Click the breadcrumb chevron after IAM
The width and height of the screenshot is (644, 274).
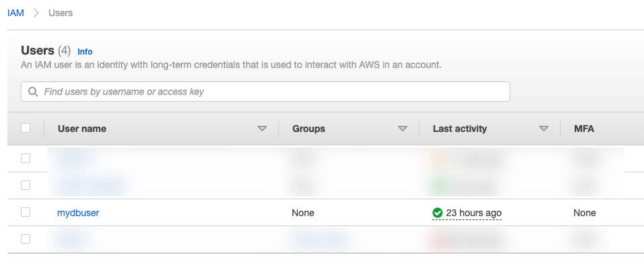pos(36,13)
